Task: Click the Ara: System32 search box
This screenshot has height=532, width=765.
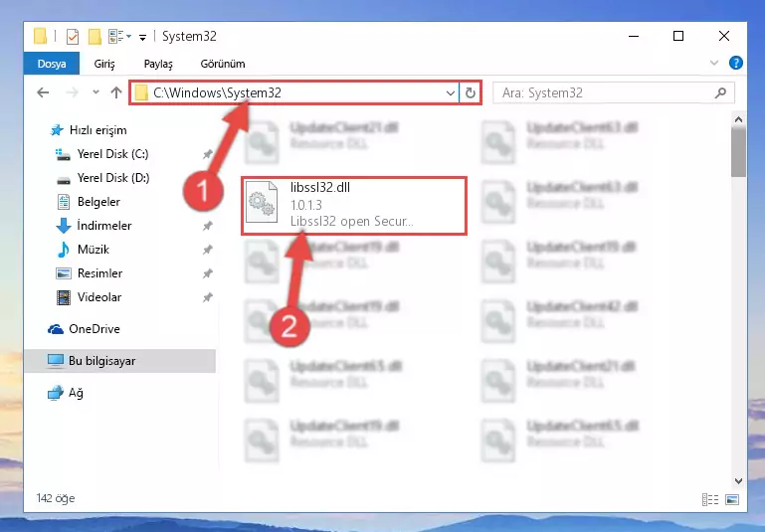Action: point(613,92)
